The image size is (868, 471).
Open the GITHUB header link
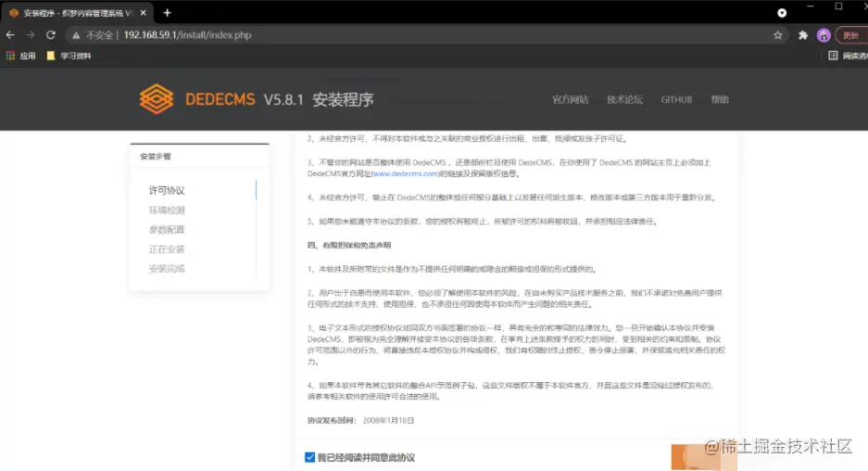coord(676,100)
